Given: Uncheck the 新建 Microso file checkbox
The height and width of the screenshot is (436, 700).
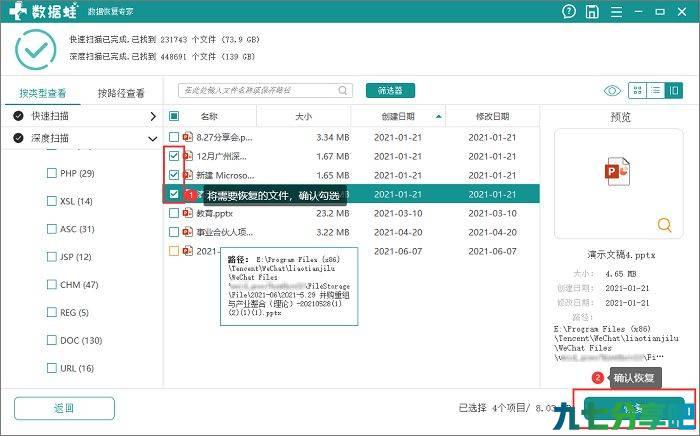Looking at the screenshot, I should [x=174, y=174].
